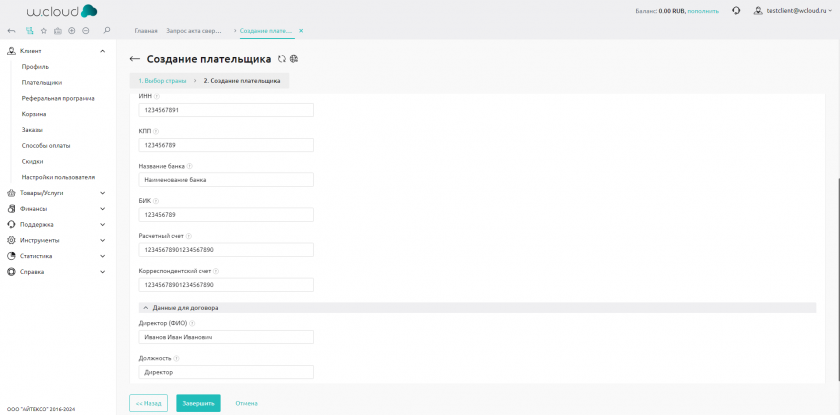840x415 pixels.
Task: Click the help icon beside Название банка
Action: click(x=190, y=166)
